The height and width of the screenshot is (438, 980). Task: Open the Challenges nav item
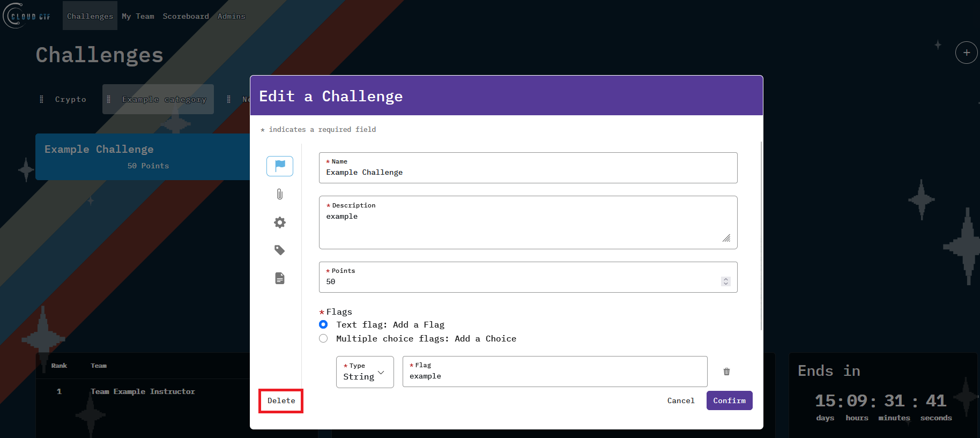coord(90,16)
